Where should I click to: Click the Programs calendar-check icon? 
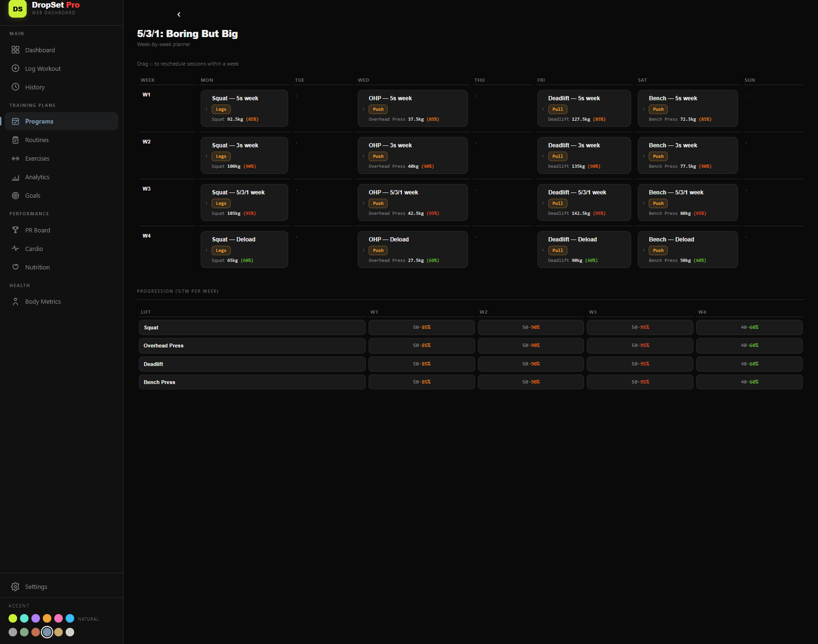coord(15,121)
